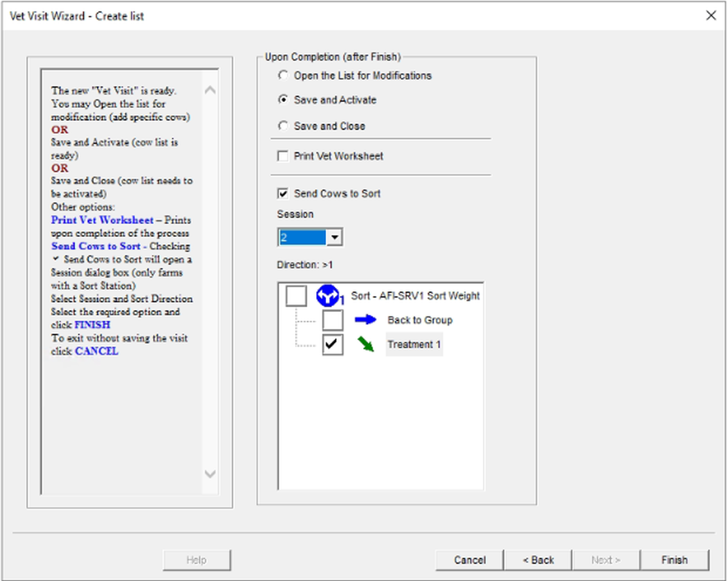This screenshot has width=728, height=581.
Task: Tick the Back to Group checkbox
Action: (x=332, y=320)
